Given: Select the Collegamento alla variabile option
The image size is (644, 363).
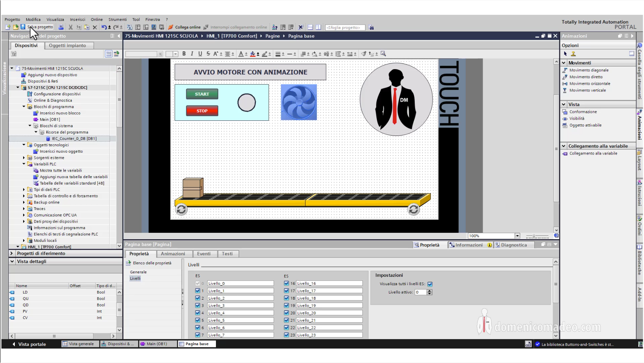Looking at the screenshot, I should pos(592,153).
